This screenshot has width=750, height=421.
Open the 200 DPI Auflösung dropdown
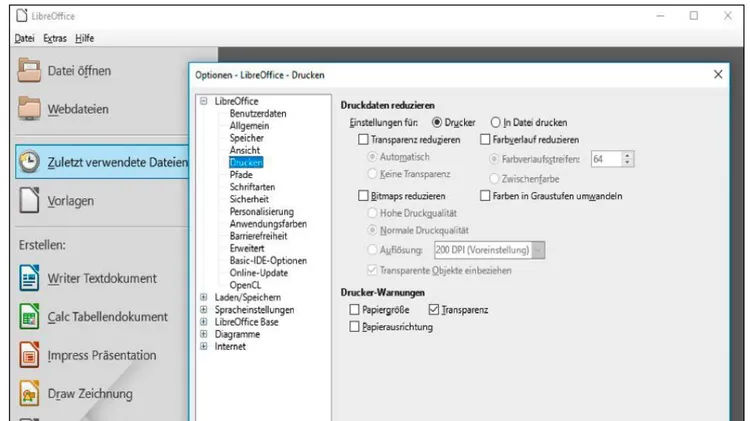pos(538,250)
